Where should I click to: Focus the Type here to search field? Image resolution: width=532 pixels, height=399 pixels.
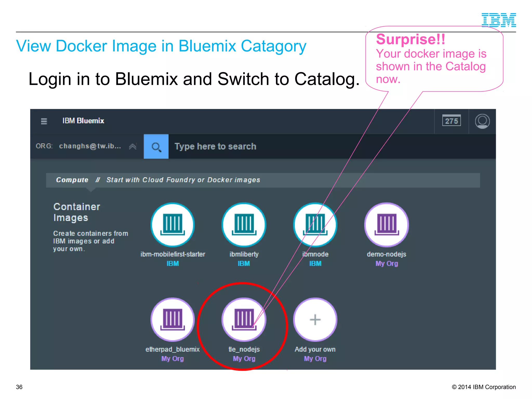pos(332,147)
